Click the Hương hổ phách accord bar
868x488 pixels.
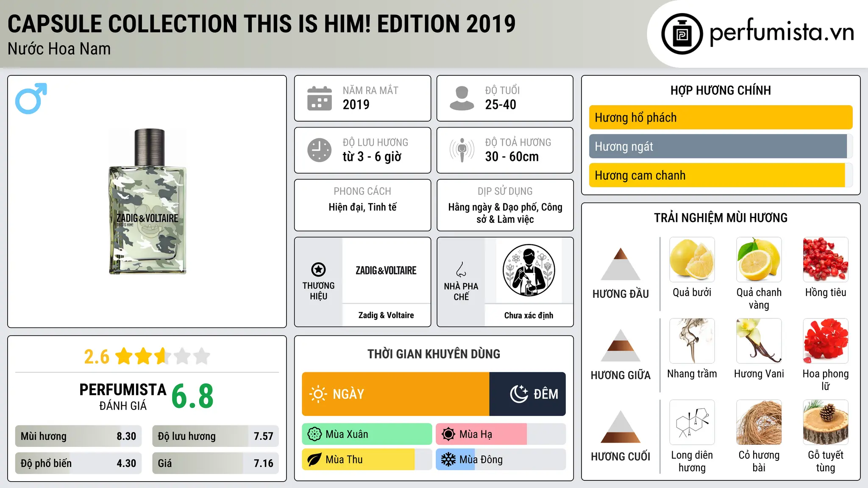tap(721, 117)
